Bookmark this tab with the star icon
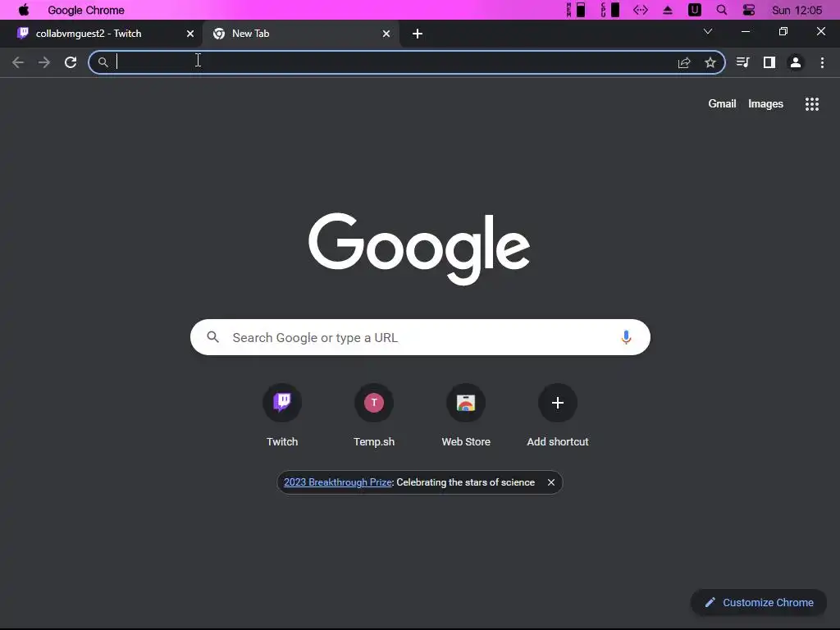The width and height of the screenshot is (840, 630). 710,62
